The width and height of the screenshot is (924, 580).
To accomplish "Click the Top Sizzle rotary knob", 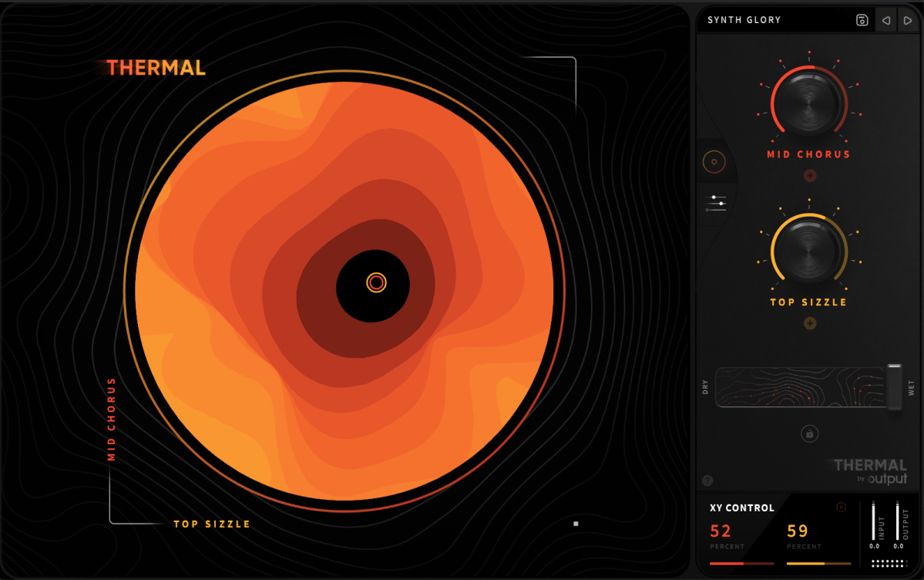I will (x=808, y=251).
